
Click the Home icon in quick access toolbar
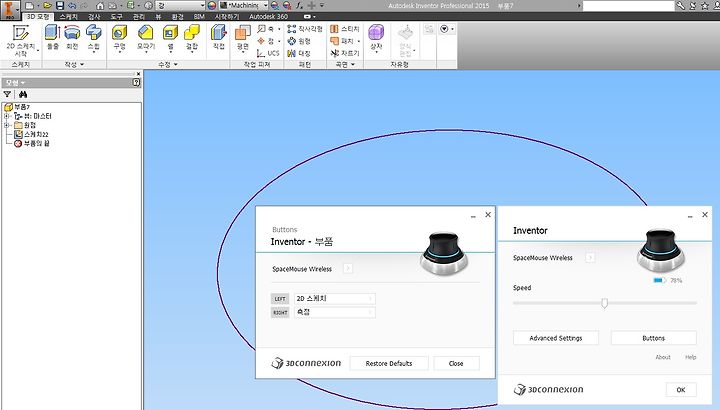point(100,6)
